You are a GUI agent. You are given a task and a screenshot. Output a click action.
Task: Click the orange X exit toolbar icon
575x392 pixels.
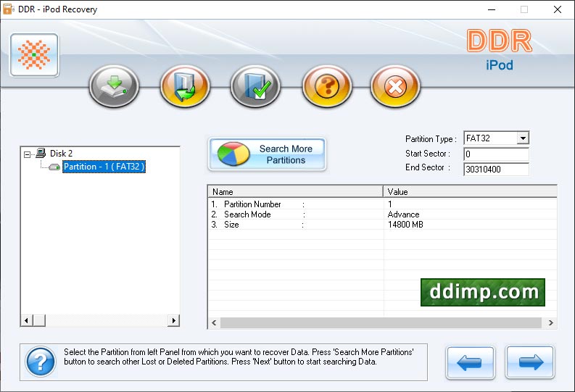[x=395, y=86]
